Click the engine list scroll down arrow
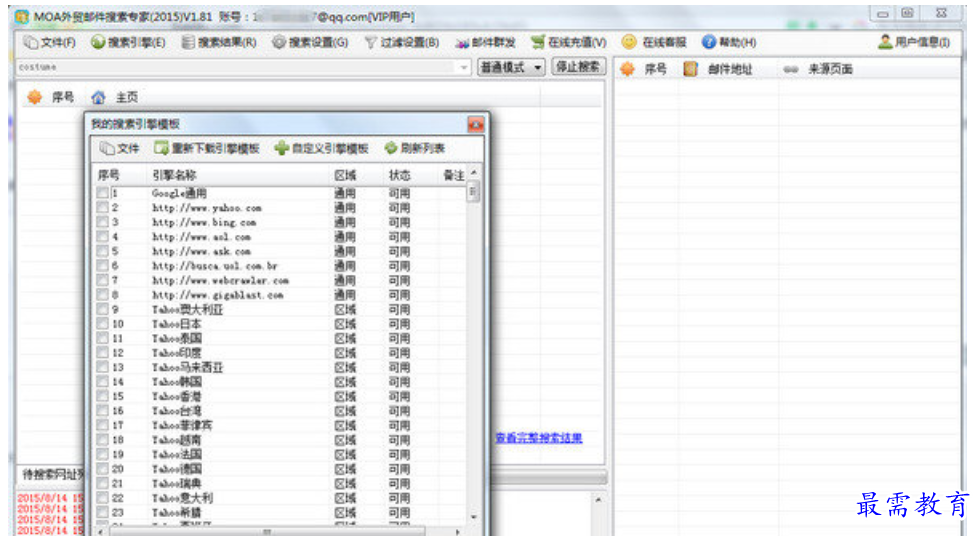978x536 pixels. click(x=474, y=517)
